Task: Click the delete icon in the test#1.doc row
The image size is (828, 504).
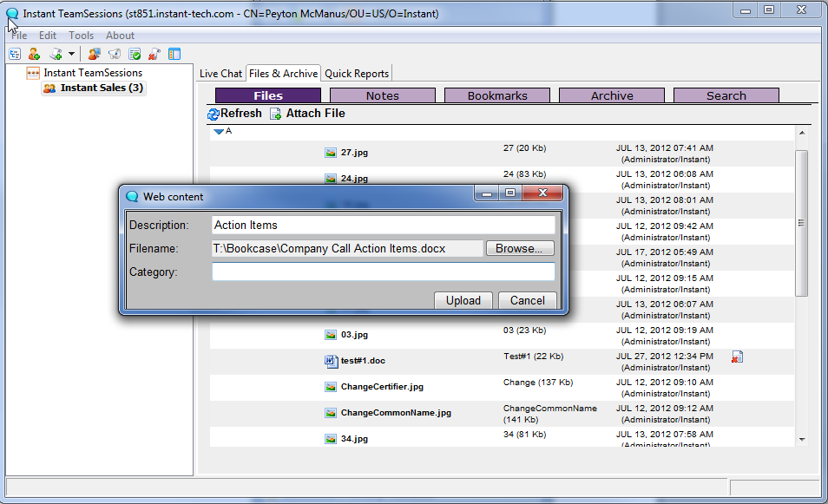Action: pos(737,357)
